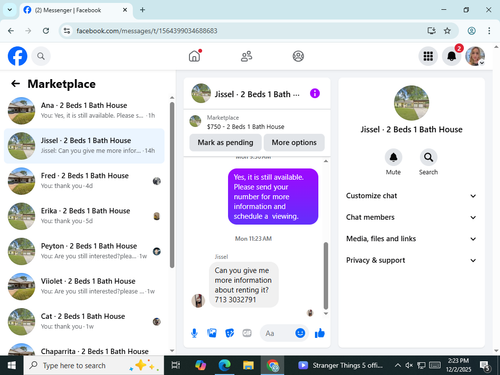Image resolution: width=500 pixels, height=375 pixels.
Task: Send a thumbs up like
Action: pyautogui.click(x=320, y=333)
